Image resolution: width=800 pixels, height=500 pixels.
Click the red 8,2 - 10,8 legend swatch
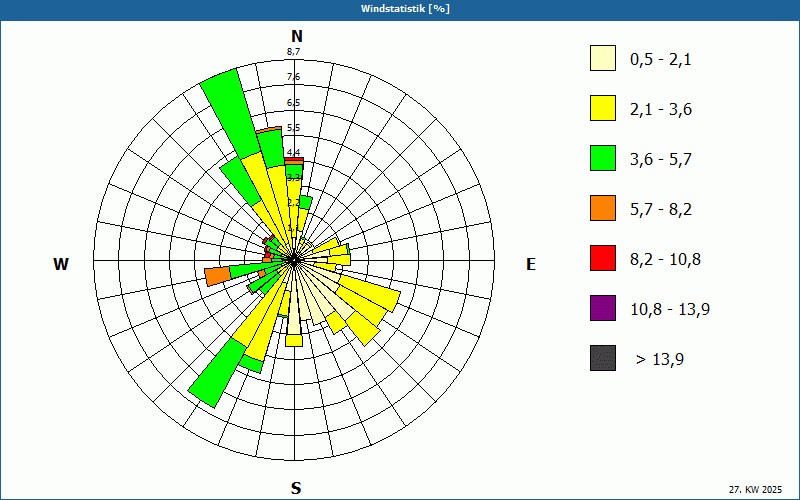[603, 258]
